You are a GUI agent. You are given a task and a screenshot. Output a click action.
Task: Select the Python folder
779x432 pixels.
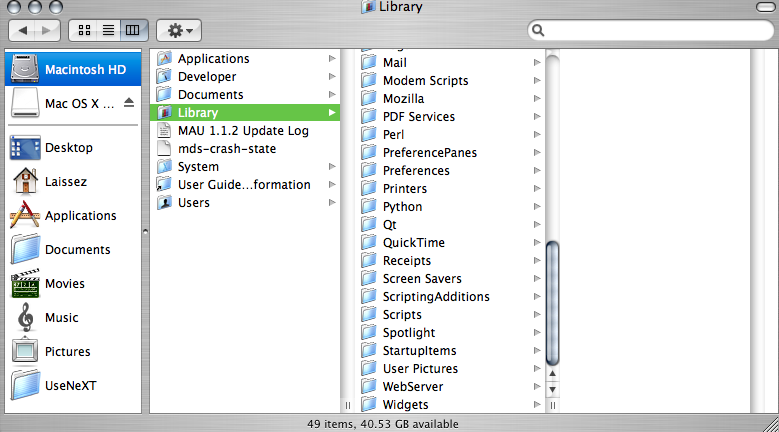451,207
